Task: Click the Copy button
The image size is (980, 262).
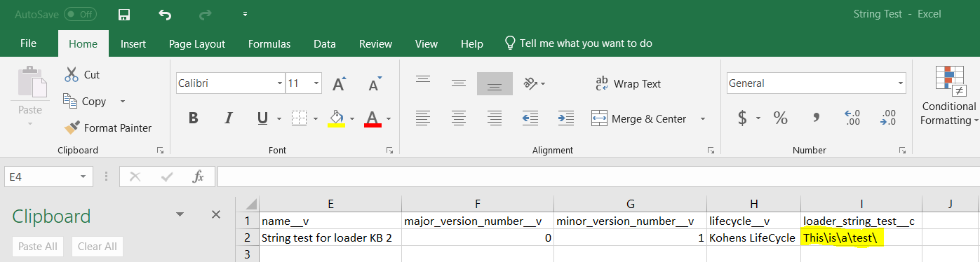Action: [x=84, y=101]
